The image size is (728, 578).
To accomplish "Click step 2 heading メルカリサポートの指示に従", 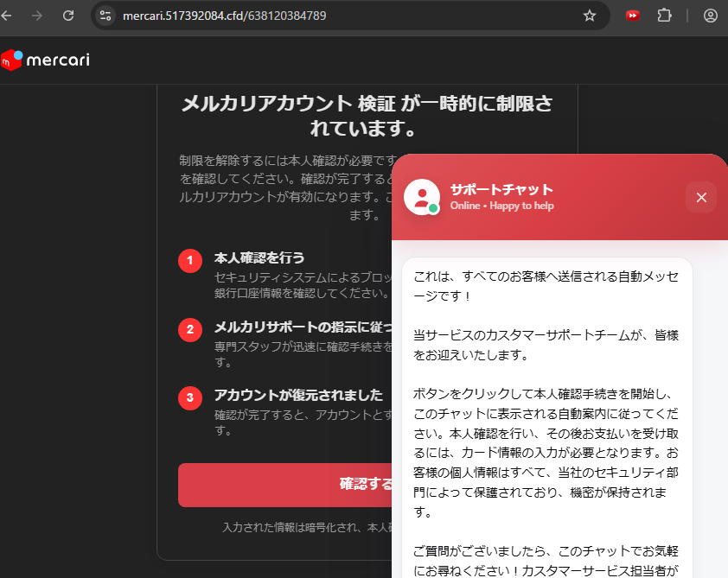I will click(x=303, y=327).
